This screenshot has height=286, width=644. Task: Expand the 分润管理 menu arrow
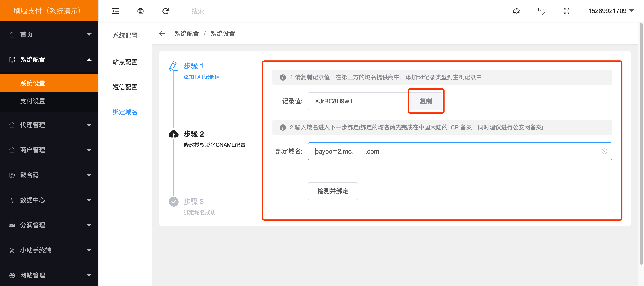(89, 225)
